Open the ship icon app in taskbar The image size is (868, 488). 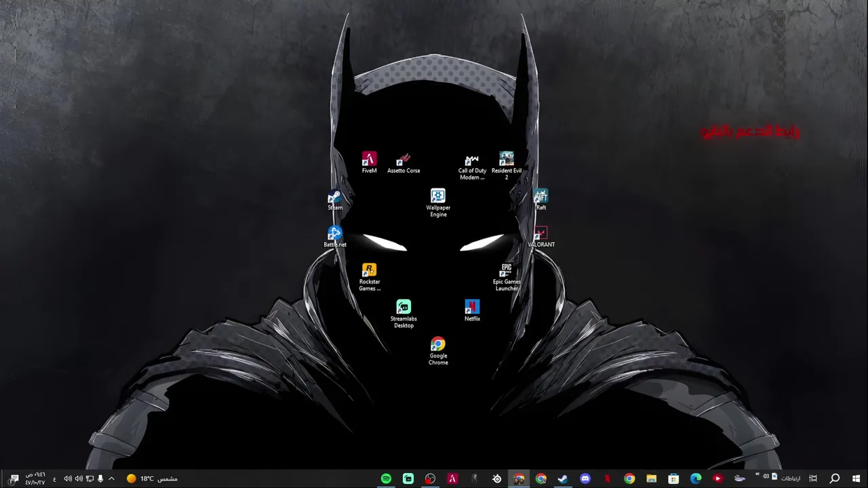(740, 479)
